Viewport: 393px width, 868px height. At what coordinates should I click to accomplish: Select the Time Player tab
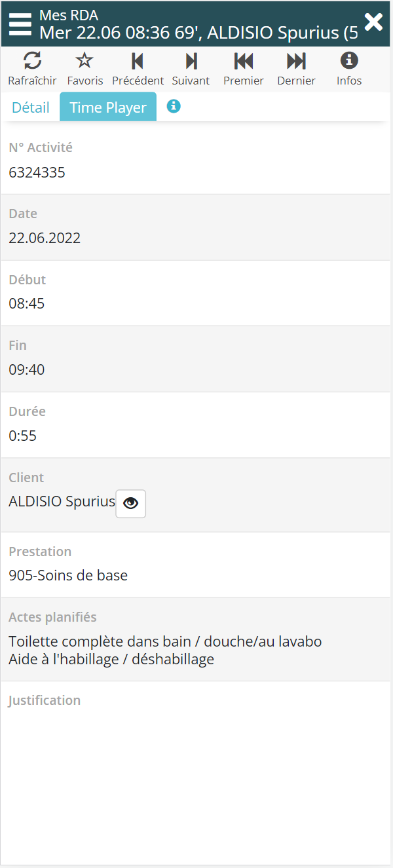(x=108, y=107)
